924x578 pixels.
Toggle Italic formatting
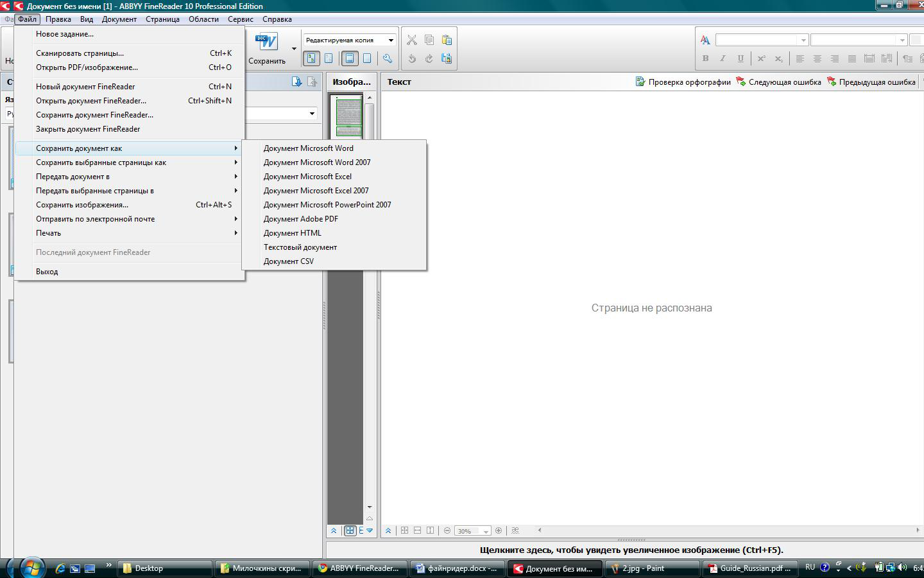pyautogui.click(x=723, y=58)
